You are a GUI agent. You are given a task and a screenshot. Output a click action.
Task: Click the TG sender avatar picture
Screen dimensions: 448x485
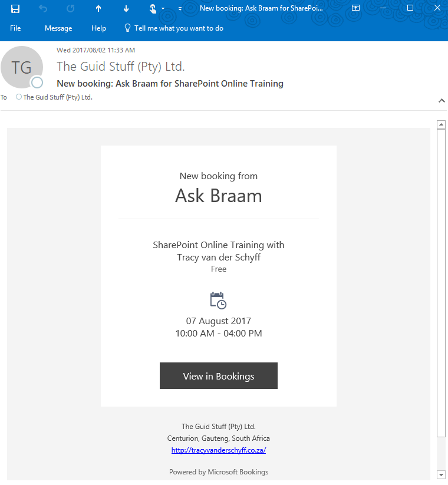22,67
